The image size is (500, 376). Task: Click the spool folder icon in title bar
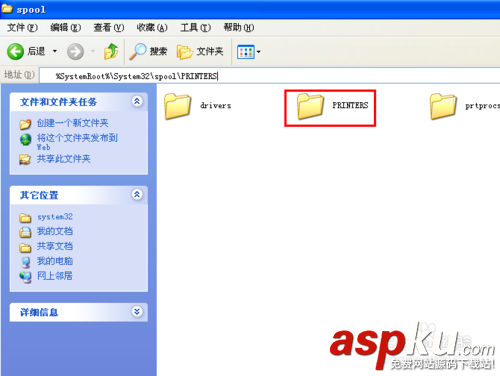(x=7, y=8)
